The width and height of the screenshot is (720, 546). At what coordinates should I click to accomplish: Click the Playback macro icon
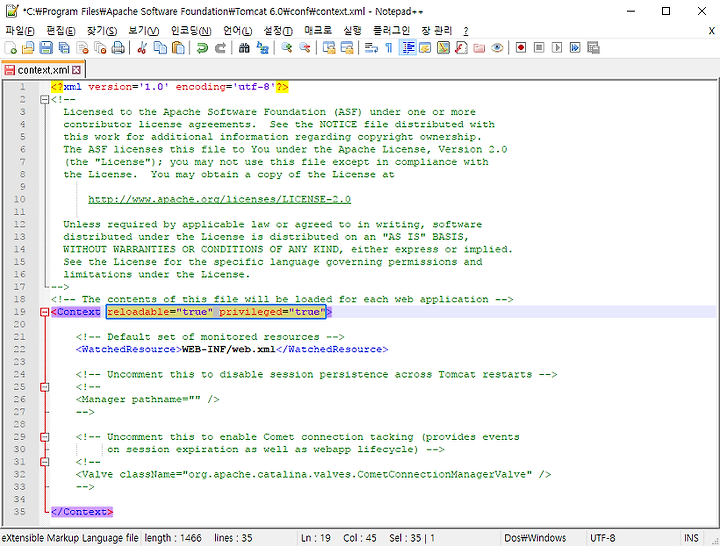(557, 48)
